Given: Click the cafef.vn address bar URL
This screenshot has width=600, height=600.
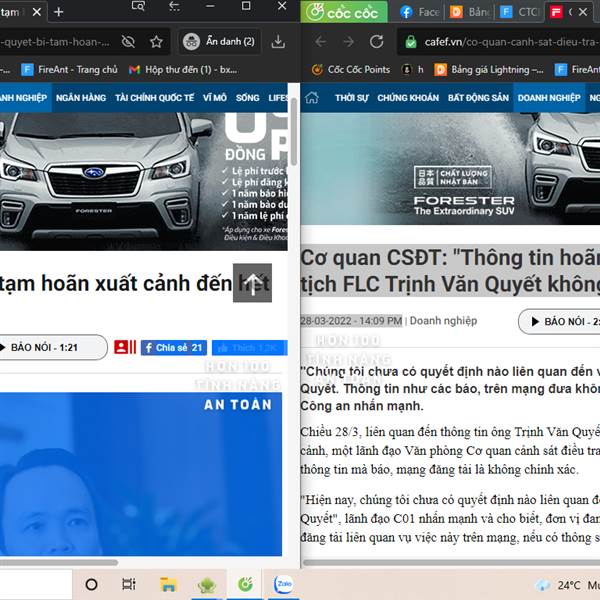Looking at the screenshot, I should pos(512,41).
